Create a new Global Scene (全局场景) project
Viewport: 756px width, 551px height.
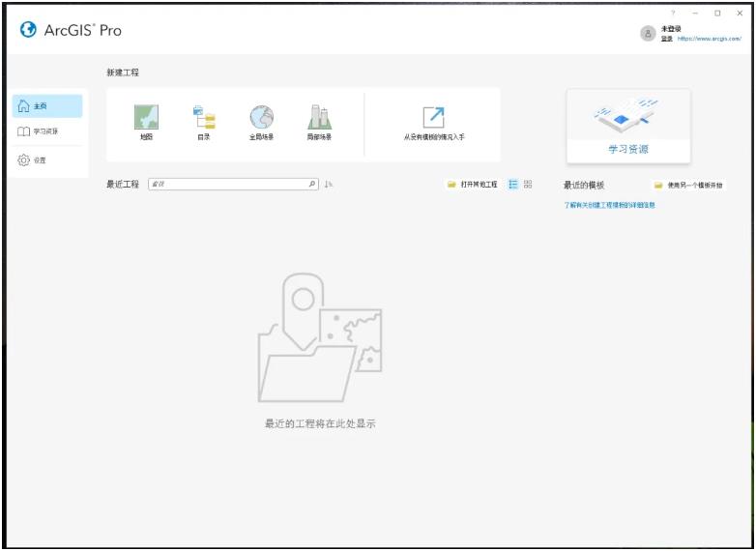pyautogui.click(x=261, y=123)
